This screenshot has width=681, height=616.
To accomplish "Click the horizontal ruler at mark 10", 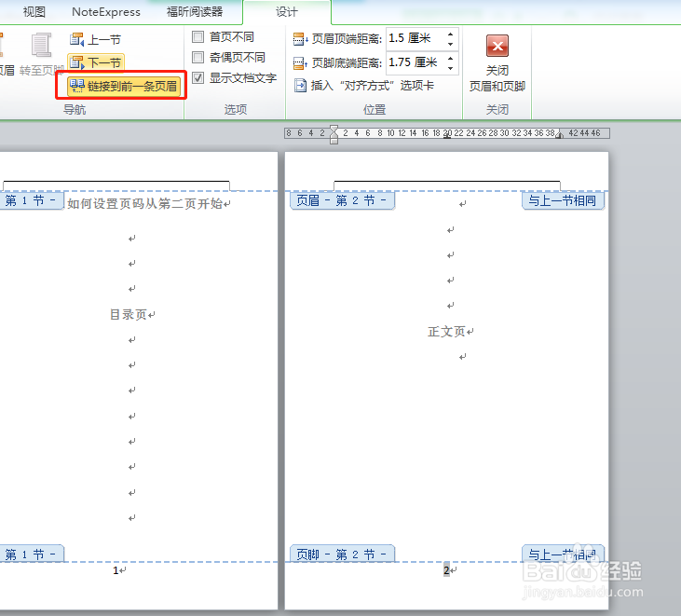I will 390,133.
